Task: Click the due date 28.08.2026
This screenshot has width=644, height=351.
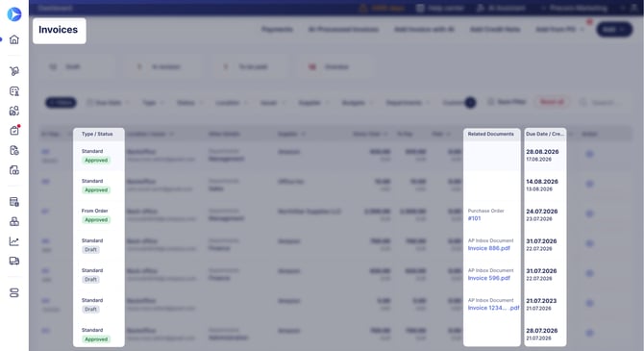Action: [x=542, y=152]
